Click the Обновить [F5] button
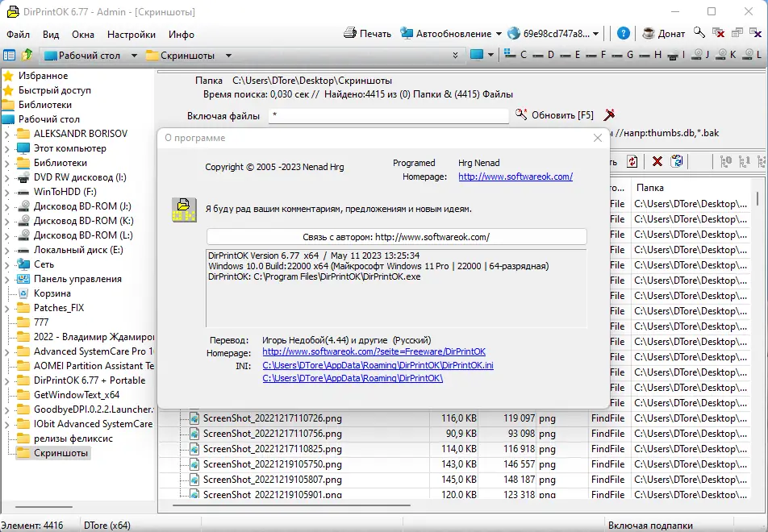 pos(554,115)
